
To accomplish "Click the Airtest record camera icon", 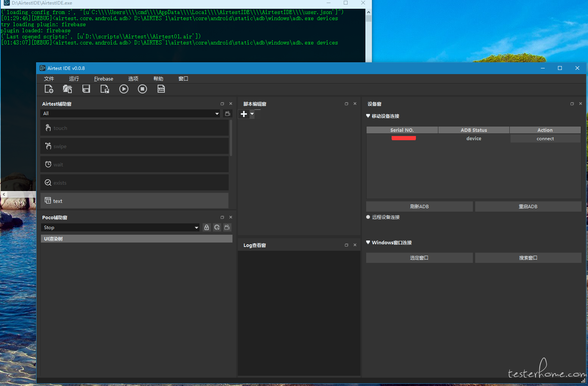I will (228, 114).
